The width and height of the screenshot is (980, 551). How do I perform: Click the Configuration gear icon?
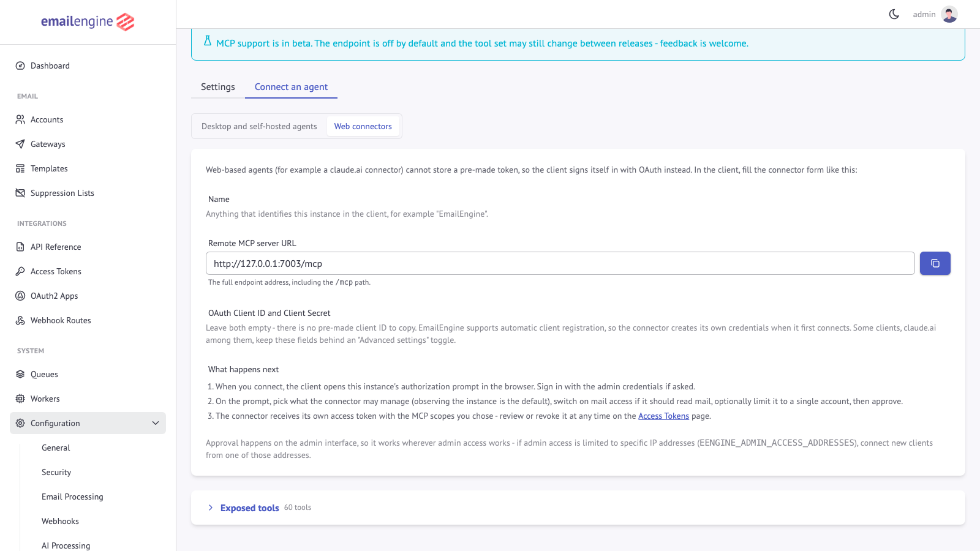20,423
